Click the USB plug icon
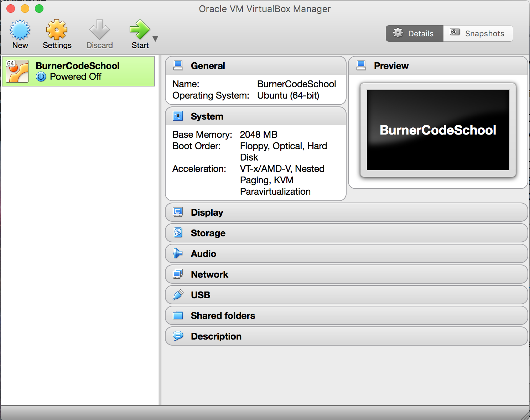530x420 pixels. 178,295
